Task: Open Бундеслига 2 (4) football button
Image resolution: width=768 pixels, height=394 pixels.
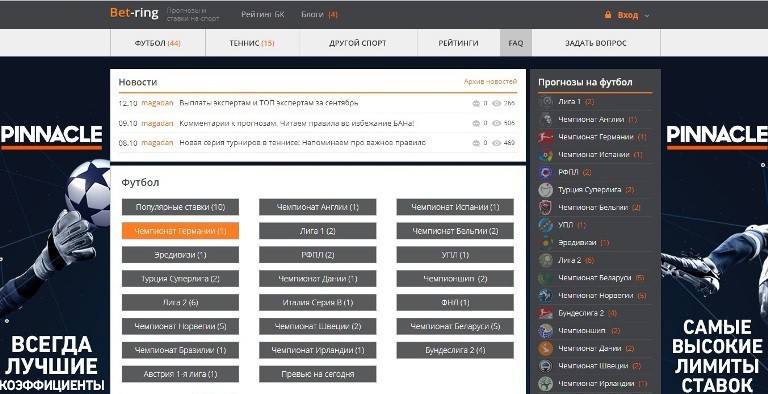Action: point(455,350)
